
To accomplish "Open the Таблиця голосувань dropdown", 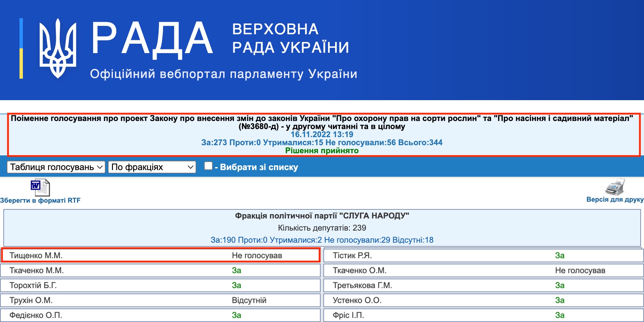I will click(x=56, y=167).
